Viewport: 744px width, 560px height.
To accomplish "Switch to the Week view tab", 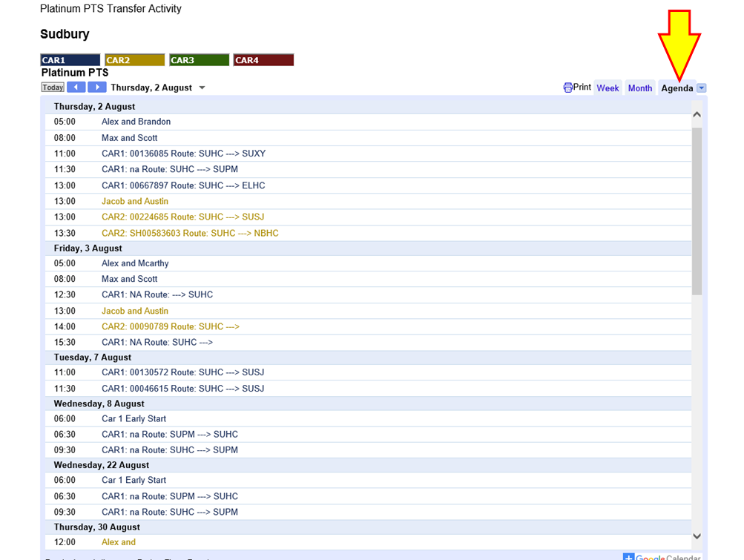I will tap(608, 88).
